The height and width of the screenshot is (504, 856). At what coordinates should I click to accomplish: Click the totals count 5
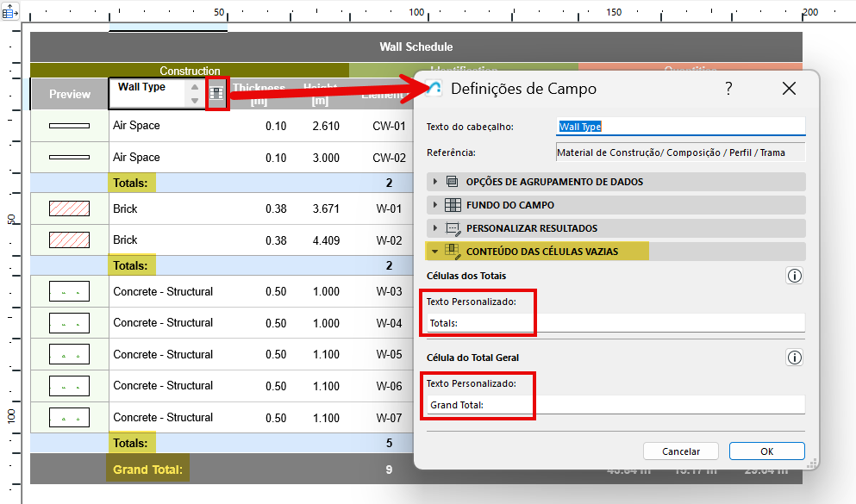click(389, 443)
